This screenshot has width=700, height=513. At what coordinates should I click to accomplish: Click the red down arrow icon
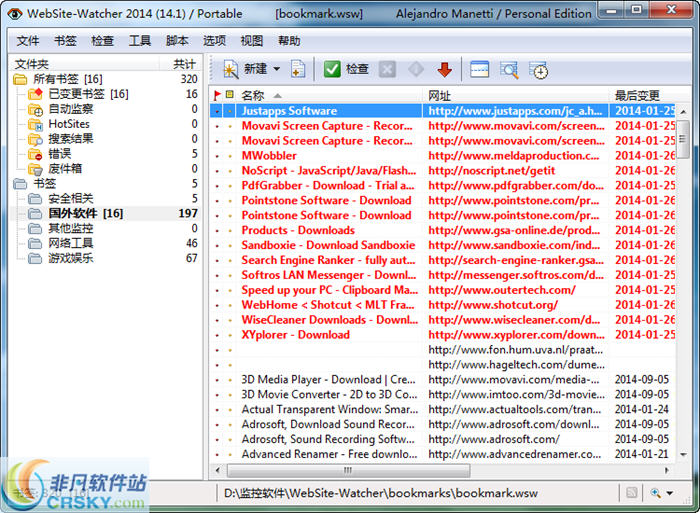445,69
